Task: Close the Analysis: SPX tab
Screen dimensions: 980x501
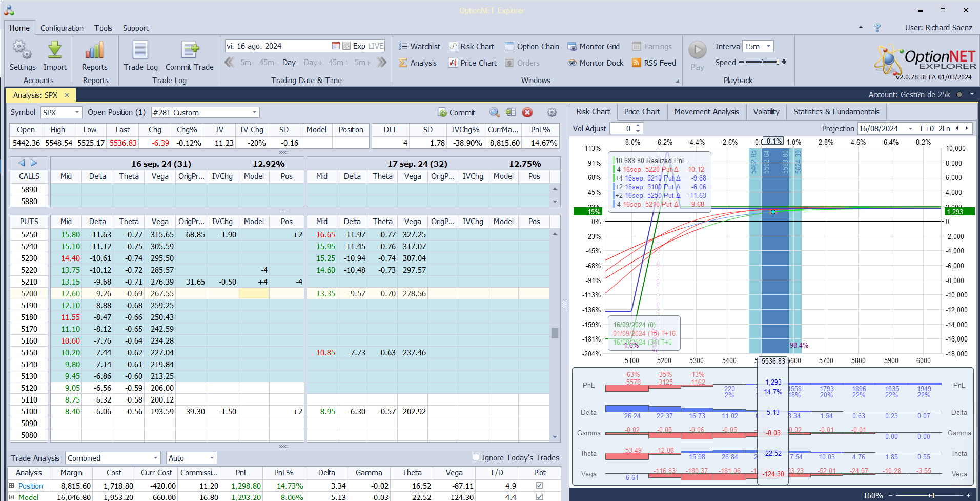Action: 67,95
